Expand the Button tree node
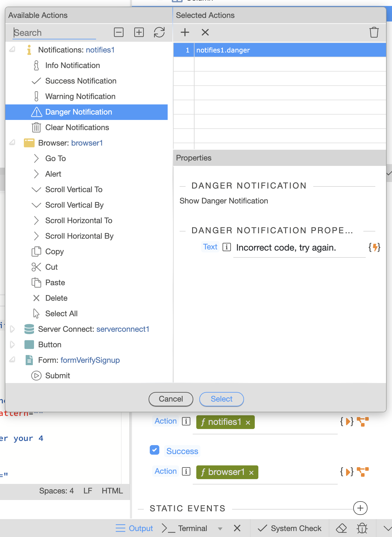Viewport: 392px width, 537px height. [13, 345]
